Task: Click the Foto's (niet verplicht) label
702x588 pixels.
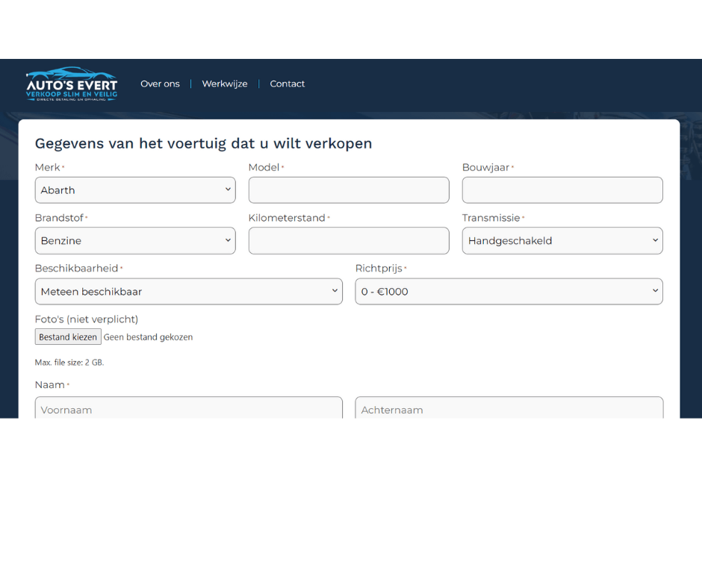Action: click(87, 319)
